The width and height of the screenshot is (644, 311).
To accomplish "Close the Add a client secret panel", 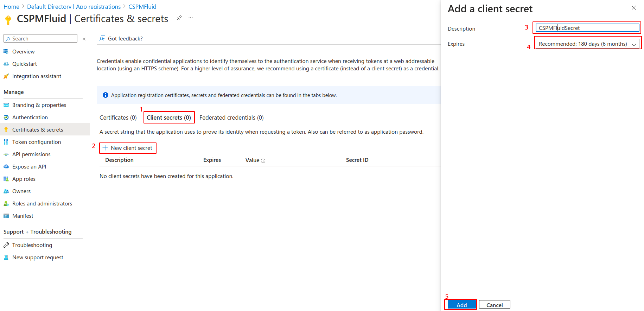I will point(634,8).
